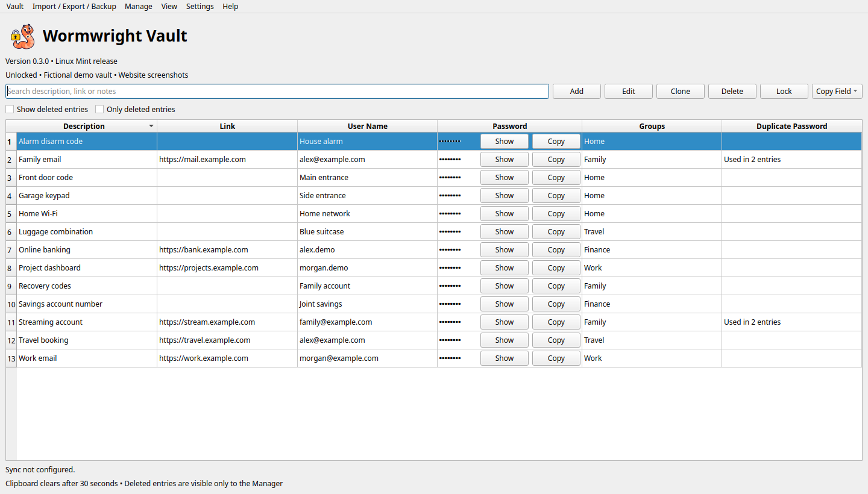The height and width of the screenshot is (494, 868).
Task: Click Used in 2 entries for Family email
Action: click(792, 159)
